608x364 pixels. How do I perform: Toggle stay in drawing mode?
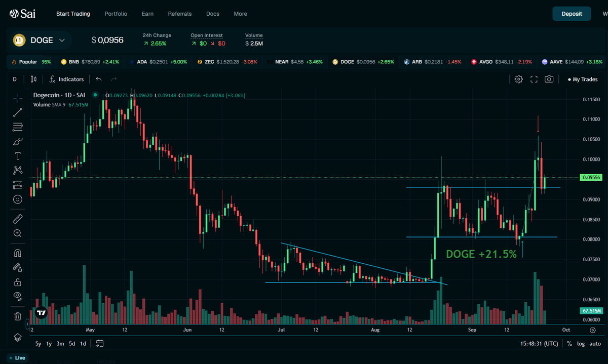tap(18, 267)
